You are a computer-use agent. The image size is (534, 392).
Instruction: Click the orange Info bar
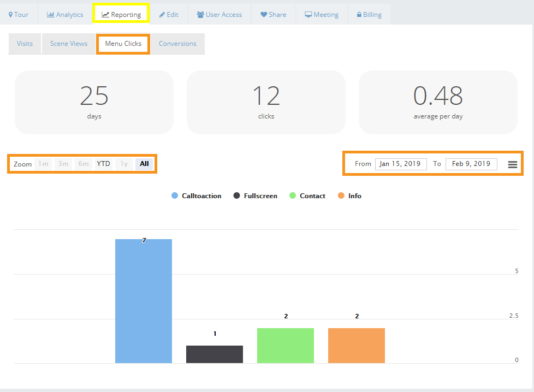click(x=357, y=346)
